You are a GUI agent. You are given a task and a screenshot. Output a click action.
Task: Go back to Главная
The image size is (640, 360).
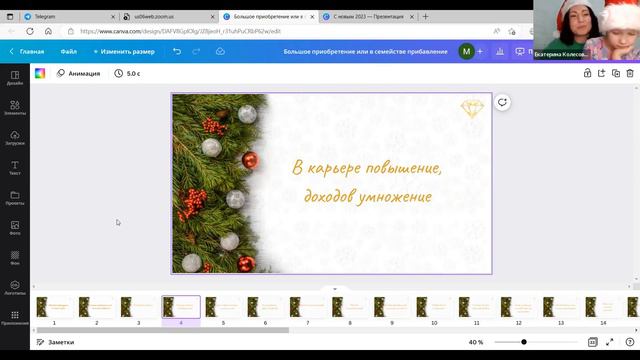27,51
